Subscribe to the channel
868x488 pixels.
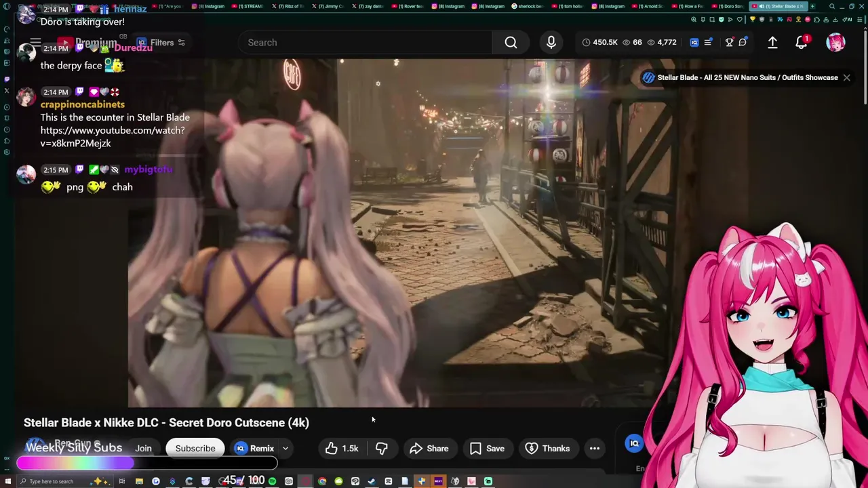point(195,448)
